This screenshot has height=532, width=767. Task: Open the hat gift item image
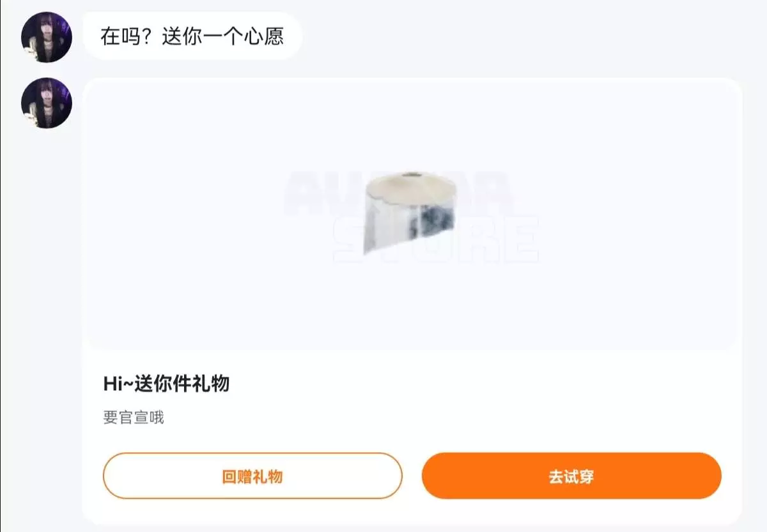click(x=411, y=212)
